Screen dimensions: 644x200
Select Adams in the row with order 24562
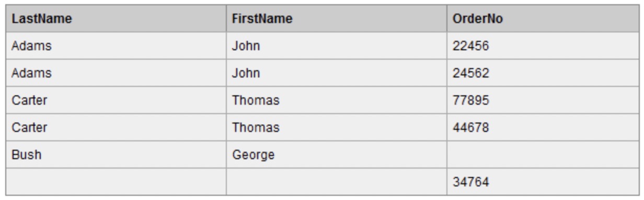coord(116,73)
